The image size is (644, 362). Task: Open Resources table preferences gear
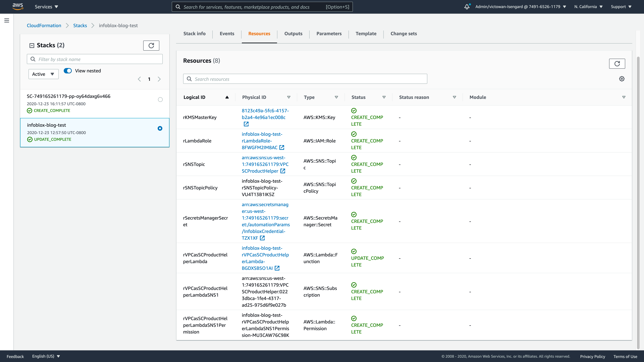pos(622,79)
